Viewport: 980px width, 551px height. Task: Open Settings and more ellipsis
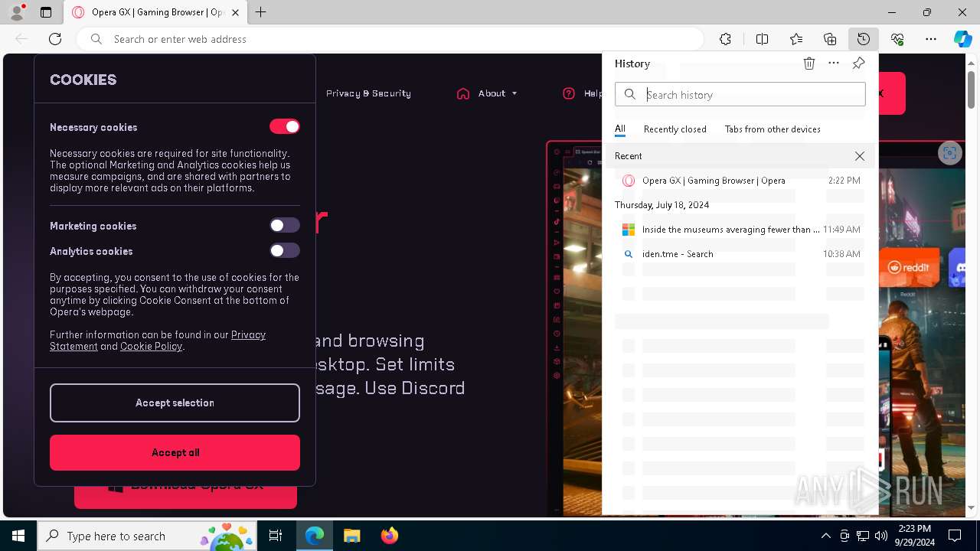tap(931, 39)
